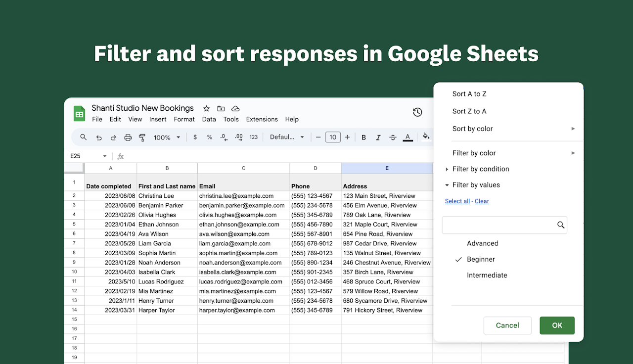This screenshot has height=364, width=633.
Task: Click the Clear link
Action: coord(482,201)
